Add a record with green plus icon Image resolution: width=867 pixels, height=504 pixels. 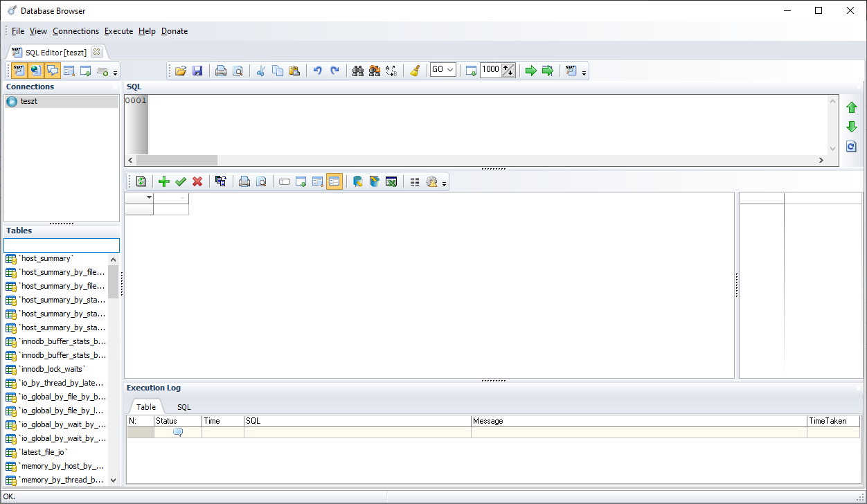(164, 181)
